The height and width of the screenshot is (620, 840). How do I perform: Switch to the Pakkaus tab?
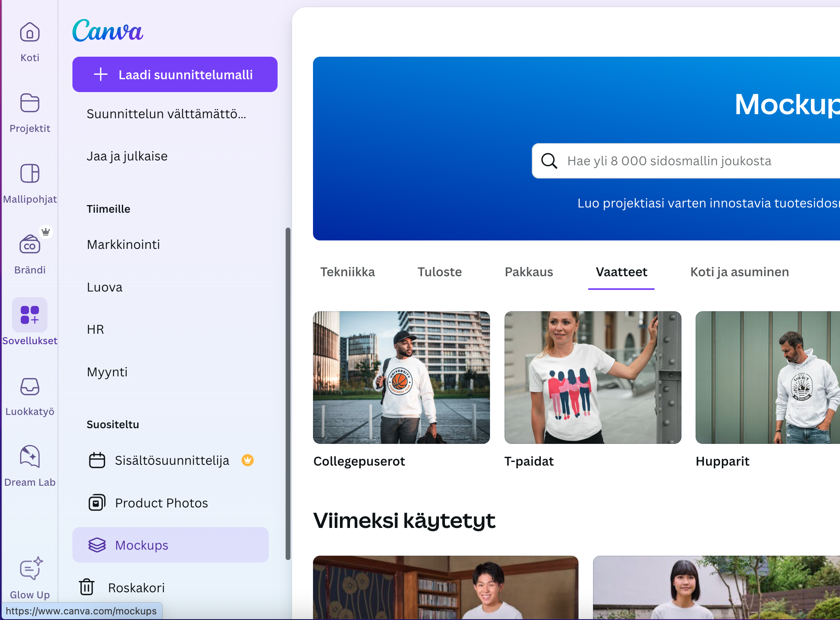coord(529,272)
